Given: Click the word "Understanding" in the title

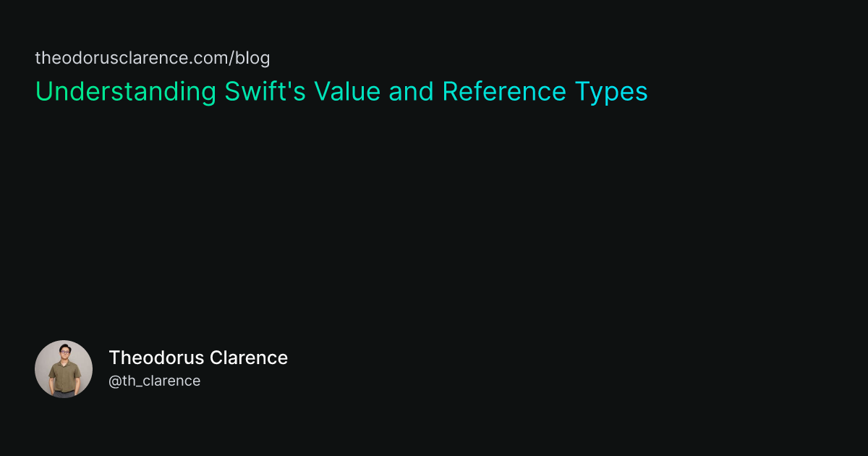Looking at the screenshot, I should [x=126, y=93].
